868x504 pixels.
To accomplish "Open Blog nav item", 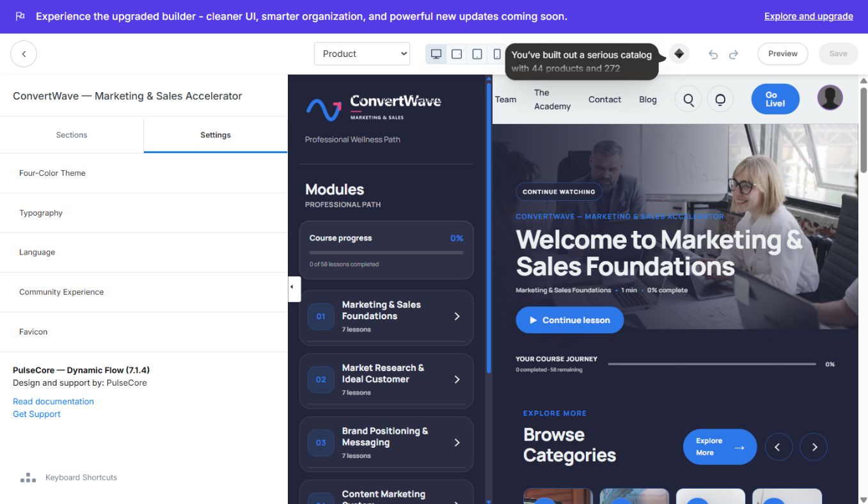I will click(648, 99).
